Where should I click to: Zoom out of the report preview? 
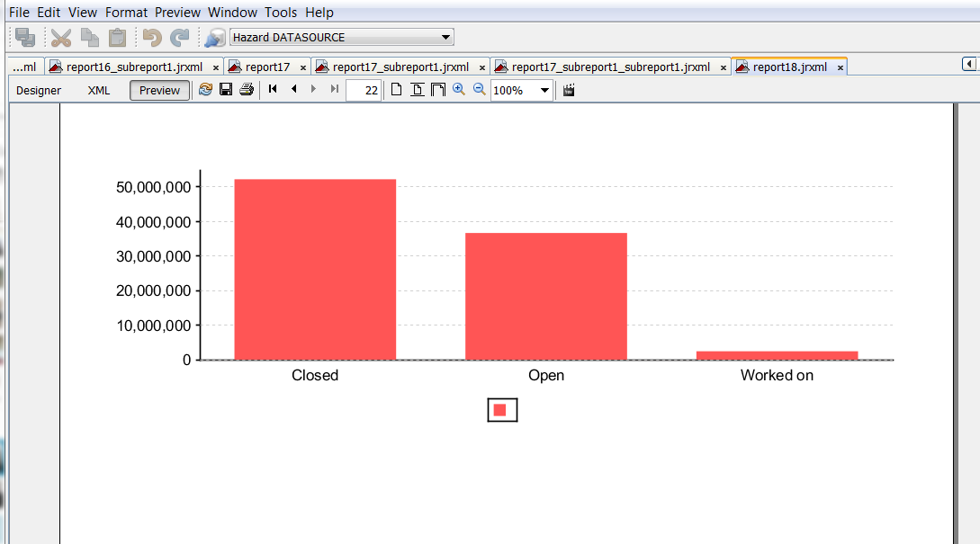point(479,89)
